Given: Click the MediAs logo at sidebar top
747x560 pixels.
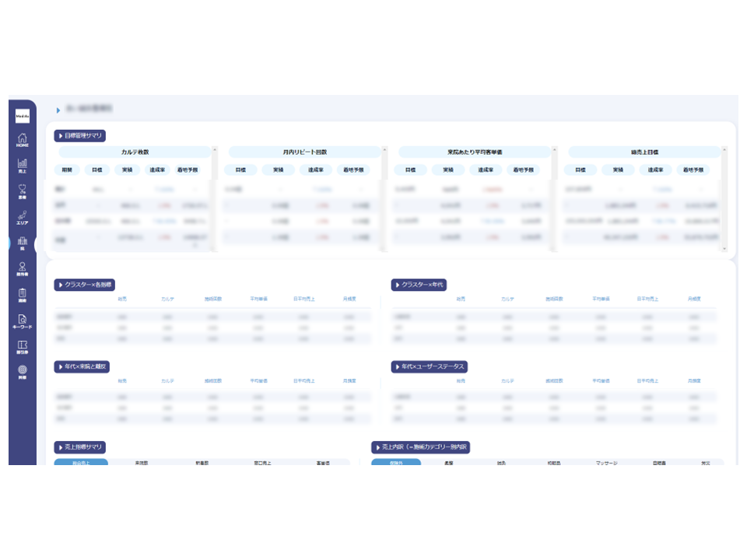Looking at the screenshot, I should [22, 115].
